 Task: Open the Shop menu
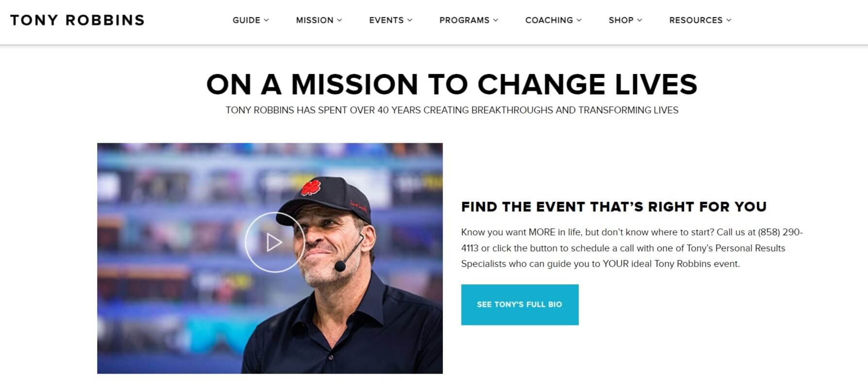point(625,20)
